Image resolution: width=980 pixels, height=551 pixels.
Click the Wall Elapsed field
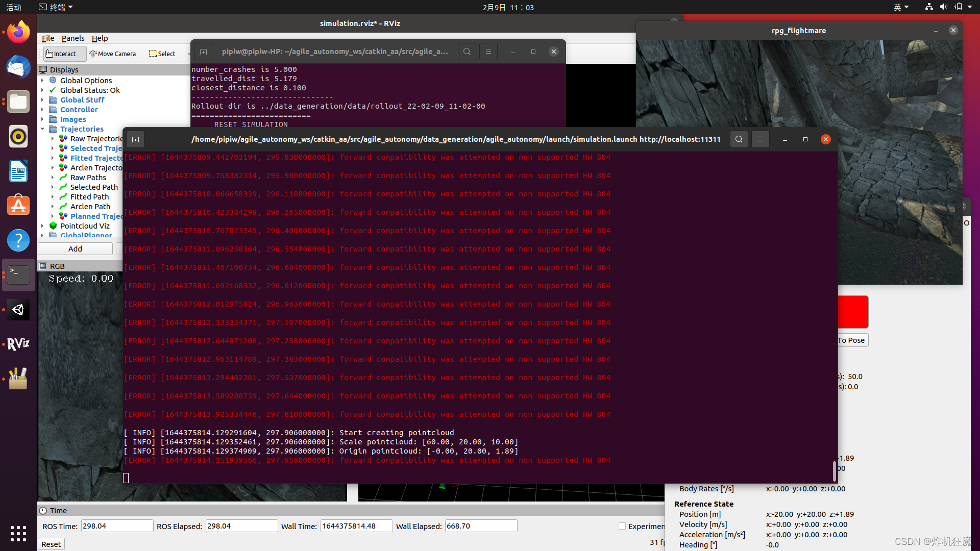click(x=481, y=526)
